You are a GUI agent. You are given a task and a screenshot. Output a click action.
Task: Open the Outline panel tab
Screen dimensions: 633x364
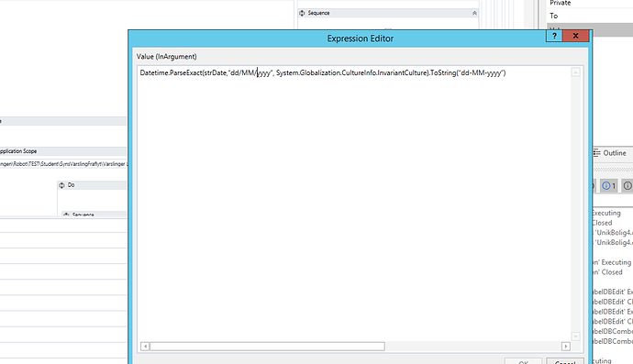coord(610,153)
